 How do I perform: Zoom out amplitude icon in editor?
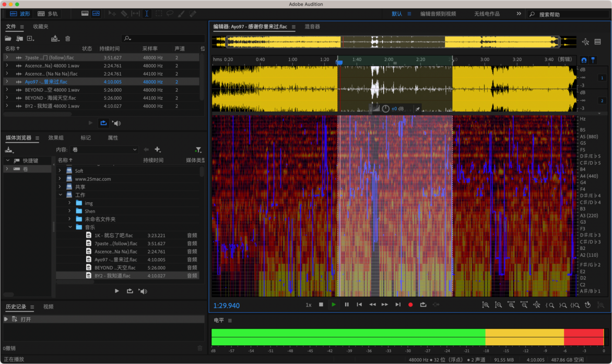click(x=498, y=305)
